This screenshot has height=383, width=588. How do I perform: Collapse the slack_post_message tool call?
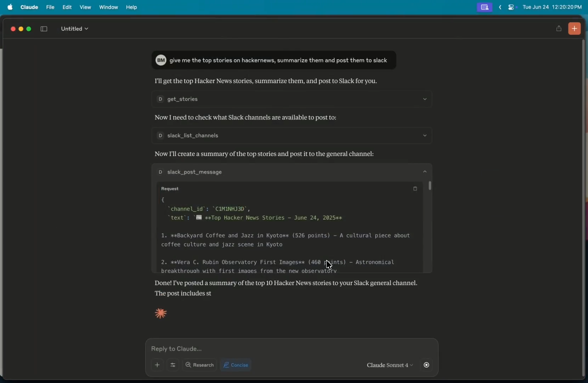coord(292,172)
